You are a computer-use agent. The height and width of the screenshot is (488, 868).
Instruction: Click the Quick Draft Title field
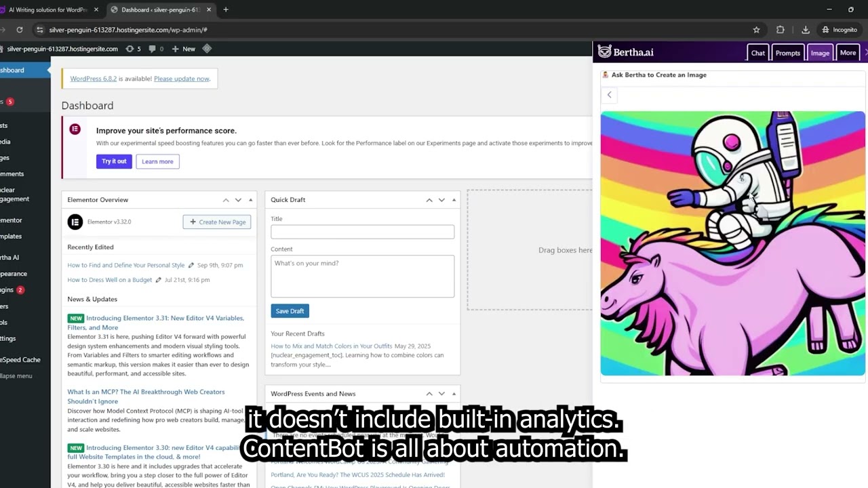click(x=362, y=232)
